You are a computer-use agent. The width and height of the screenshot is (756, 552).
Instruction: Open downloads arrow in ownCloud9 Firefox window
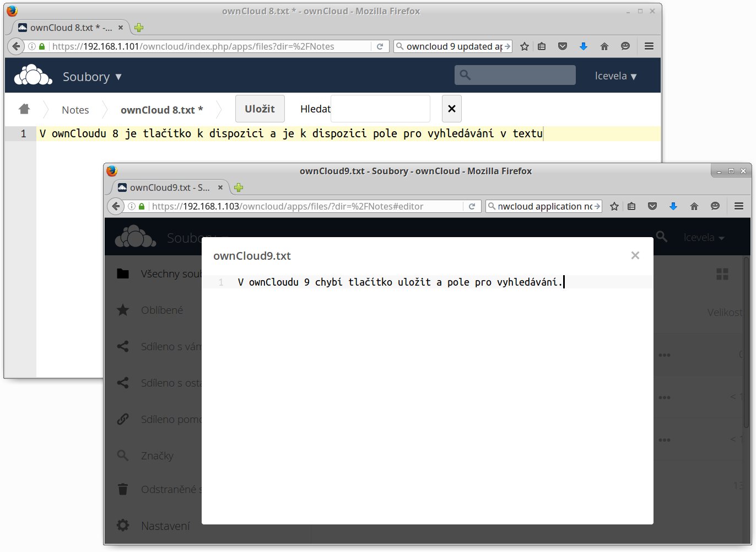click(673, 206)
